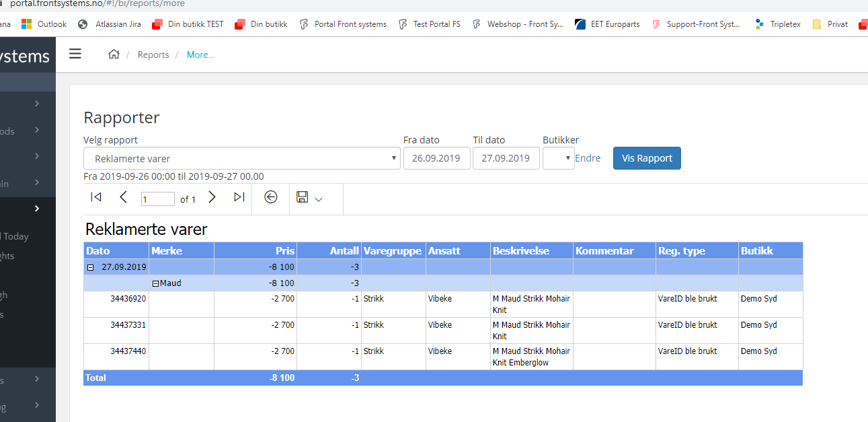Click the Antall column header
868x422 pixels.
(x=329, y=250)
